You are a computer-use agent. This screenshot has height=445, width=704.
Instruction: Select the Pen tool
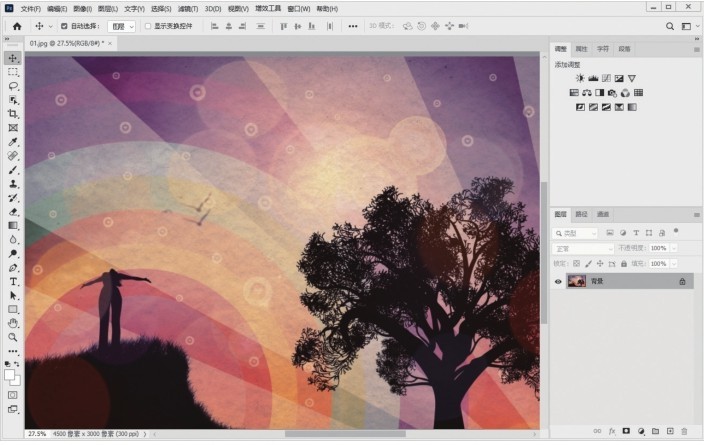13,268
